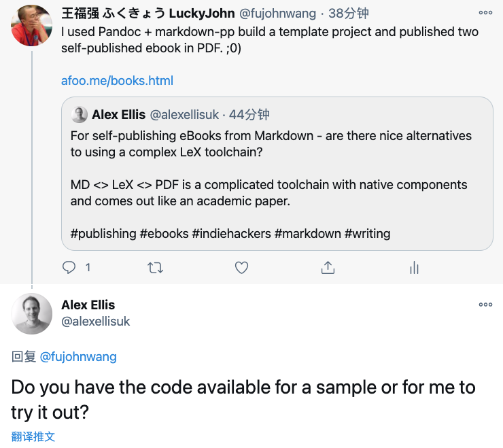Image resolution: width=503 pixels, height=448 pixels.
Task: Retweet LuckyJohn's tweet
Action: [155, 268]
